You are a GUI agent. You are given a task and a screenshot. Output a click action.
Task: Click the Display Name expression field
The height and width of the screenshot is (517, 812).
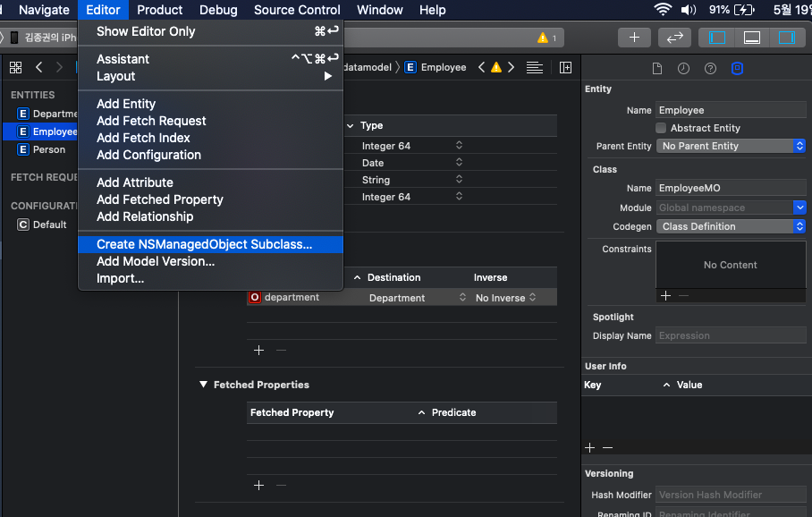[x=731, y=335]
